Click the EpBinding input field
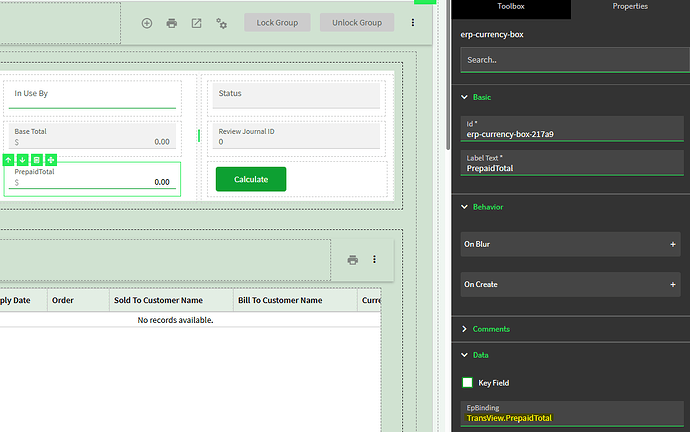 (572, 414)
